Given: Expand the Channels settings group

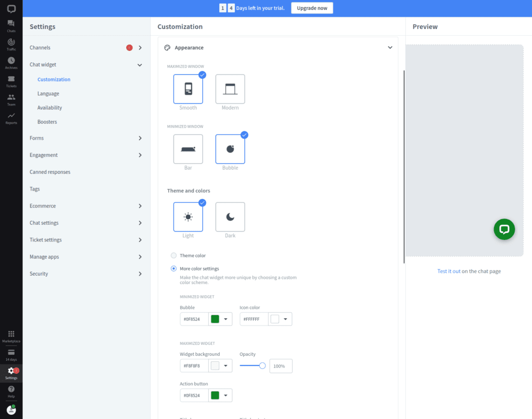Looking at the screenshot, I should point(140,48).
